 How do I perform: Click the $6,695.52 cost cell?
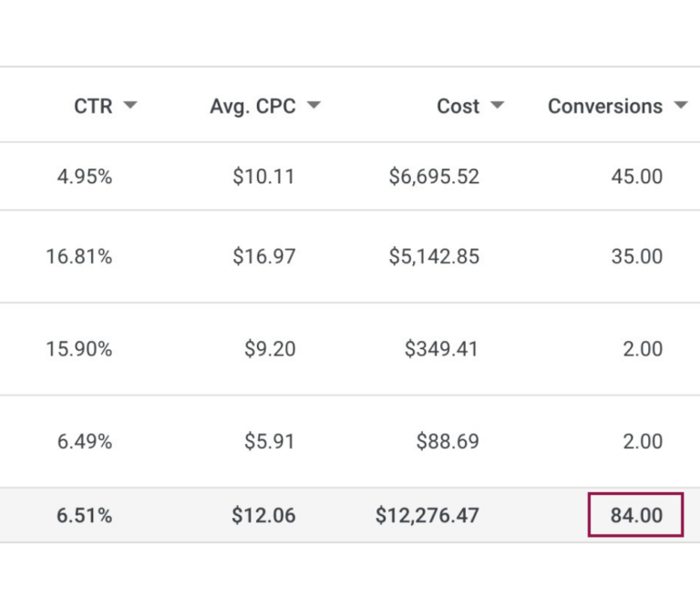434,177
